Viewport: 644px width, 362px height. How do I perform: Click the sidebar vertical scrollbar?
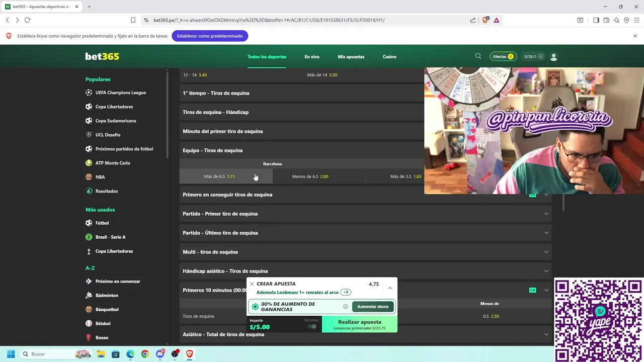[168, 116]
